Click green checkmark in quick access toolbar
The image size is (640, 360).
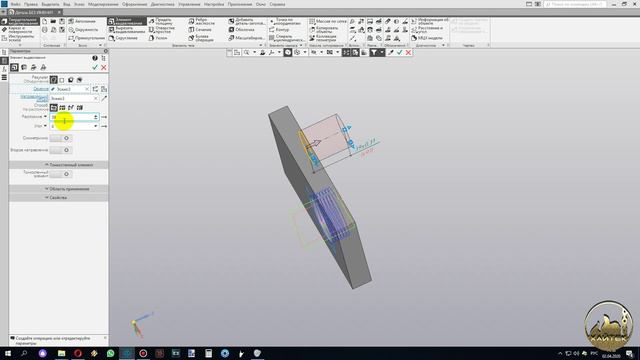point(400,52)
